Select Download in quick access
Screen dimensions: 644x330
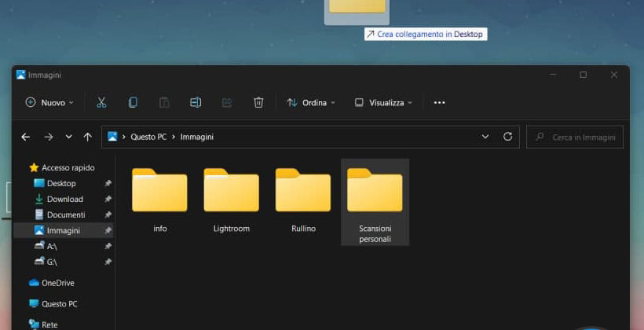coord(64,199)
